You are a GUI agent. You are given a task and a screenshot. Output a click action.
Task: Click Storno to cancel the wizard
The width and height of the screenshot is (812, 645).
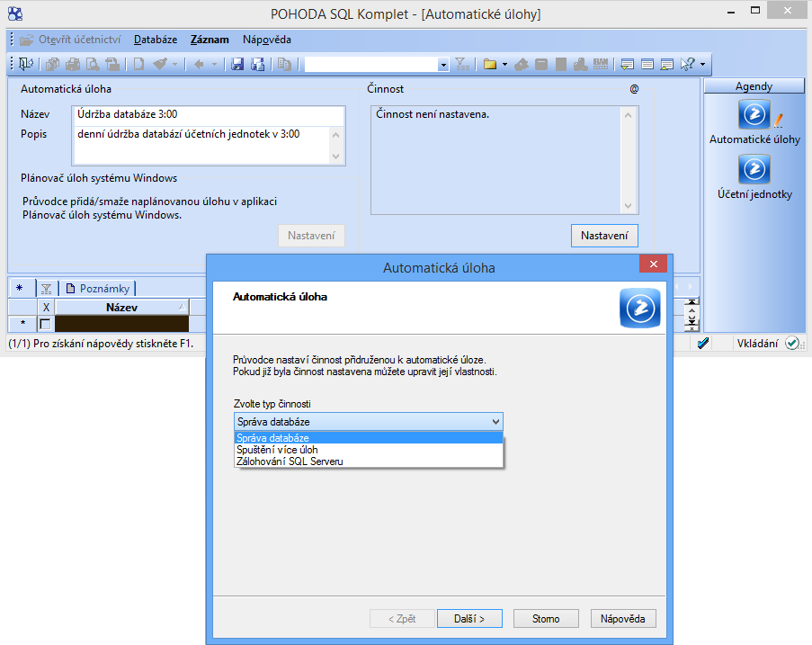546,619
